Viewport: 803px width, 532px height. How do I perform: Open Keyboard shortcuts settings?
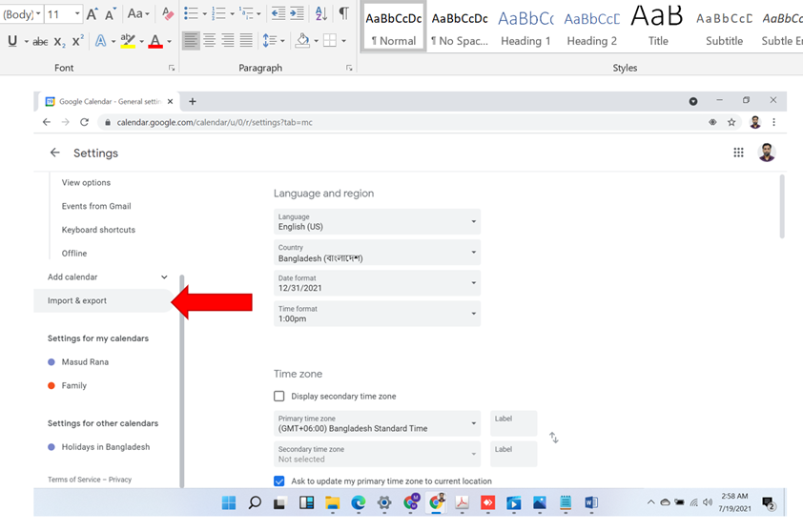[98, 230]
